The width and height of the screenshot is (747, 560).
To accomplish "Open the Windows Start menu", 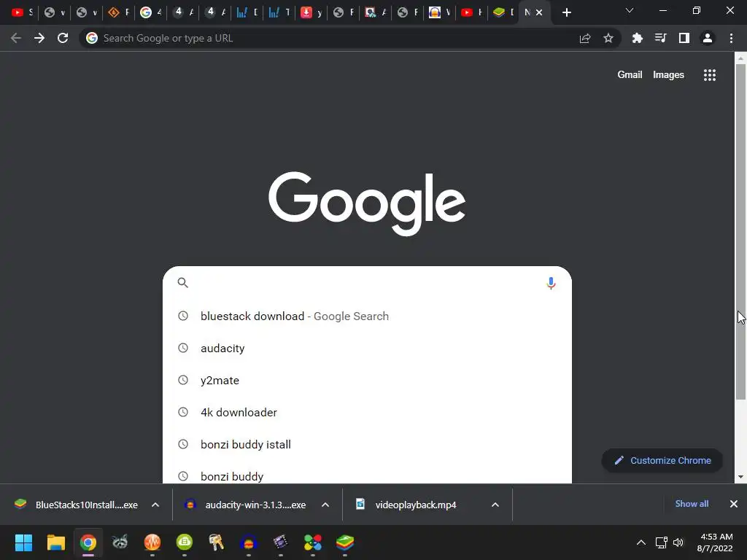I will tap(24, 542).
